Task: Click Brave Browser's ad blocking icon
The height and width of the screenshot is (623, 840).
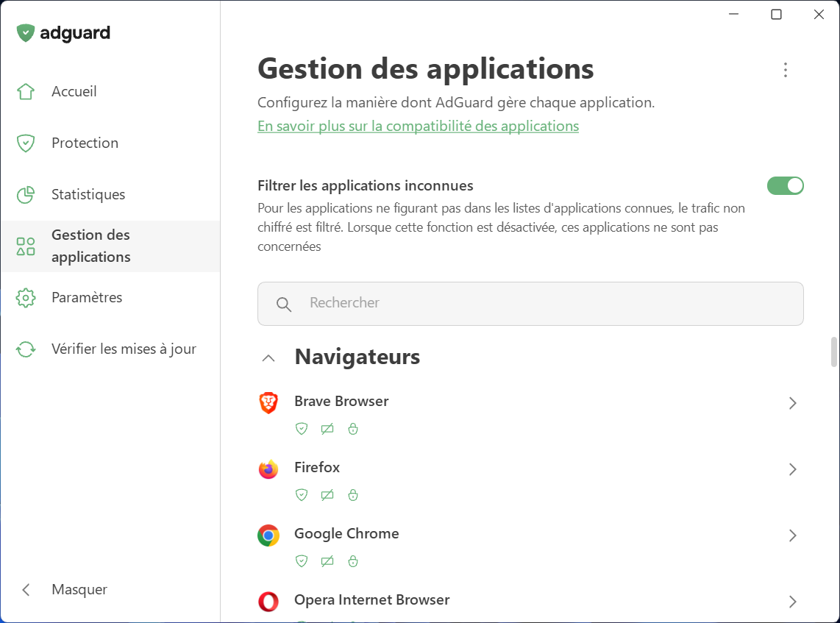Action: [x=327, y=429]
